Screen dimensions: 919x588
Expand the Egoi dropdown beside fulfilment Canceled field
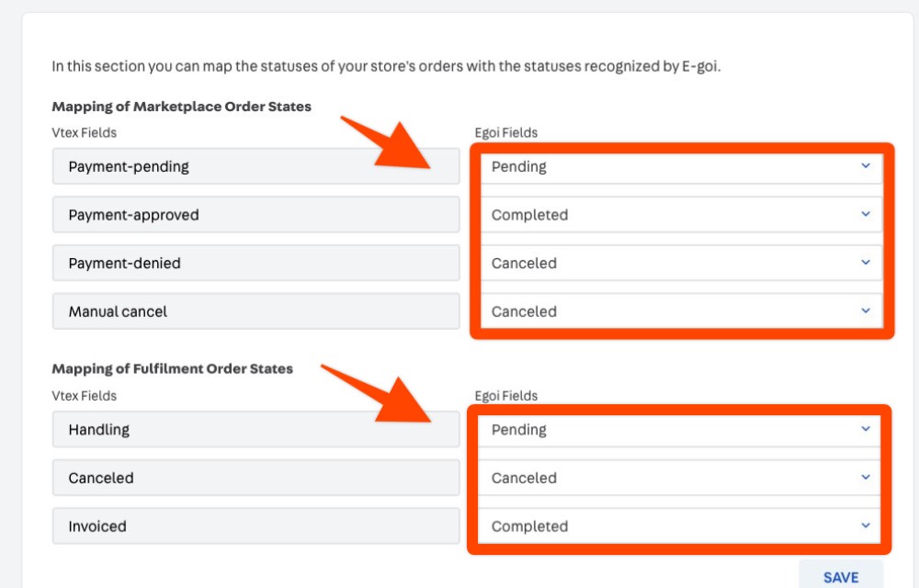680,478
